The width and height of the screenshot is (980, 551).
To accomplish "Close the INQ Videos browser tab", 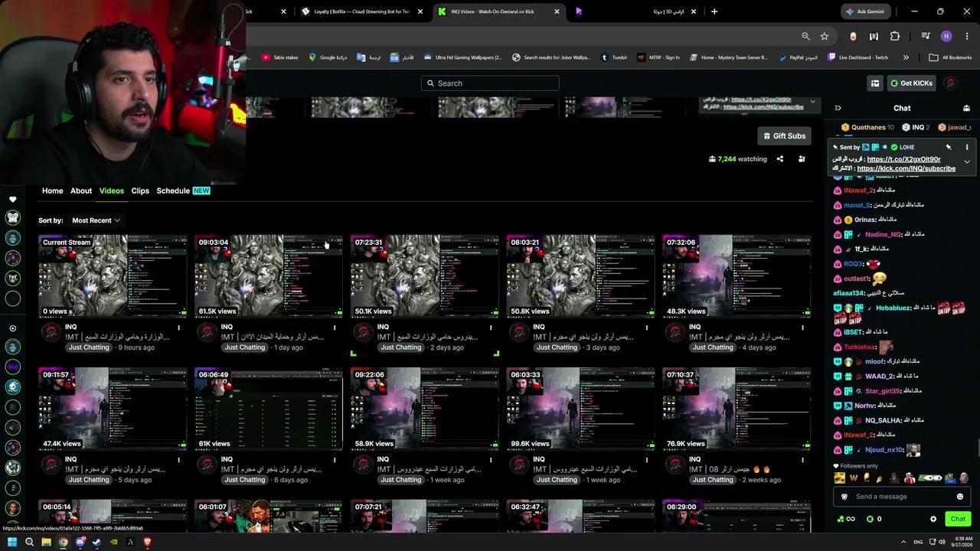I will pos(557,11).
